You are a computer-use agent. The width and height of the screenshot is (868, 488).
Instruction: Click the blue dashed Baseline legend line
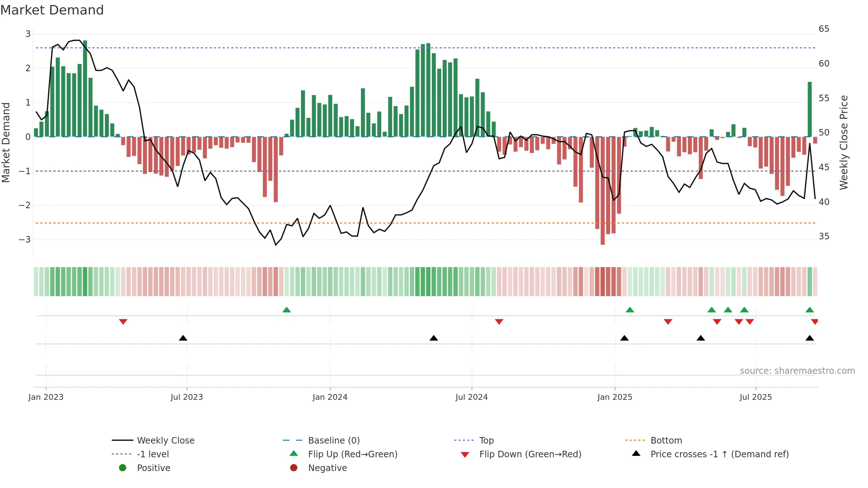(293, 440)
